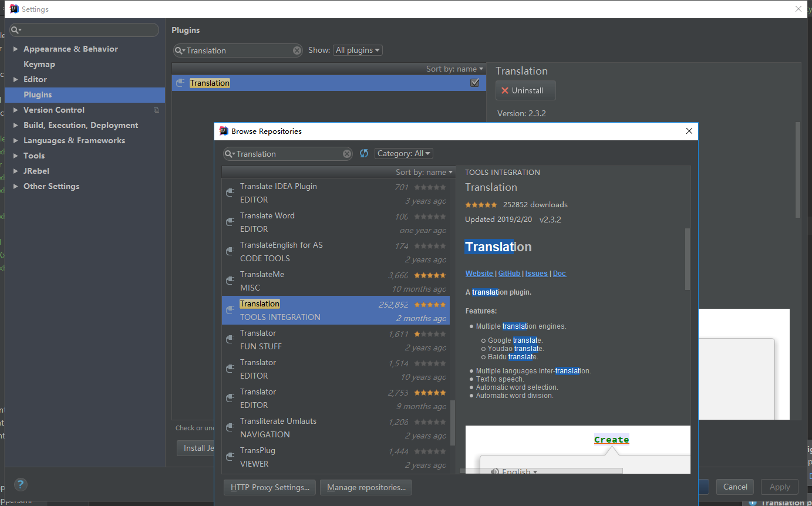Open the Issues link
812x506 pixels.
coord(537,274)
